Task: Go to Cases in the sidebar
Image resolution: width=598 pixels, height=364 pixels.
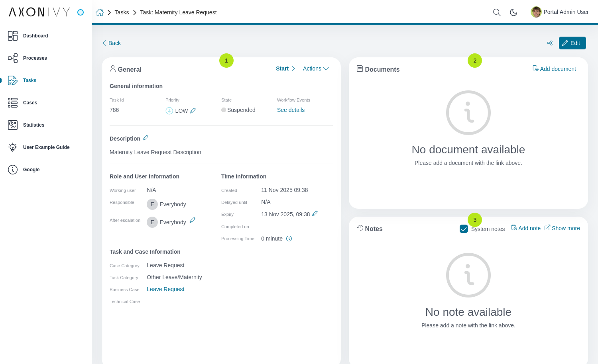Action: click(30, 103)
